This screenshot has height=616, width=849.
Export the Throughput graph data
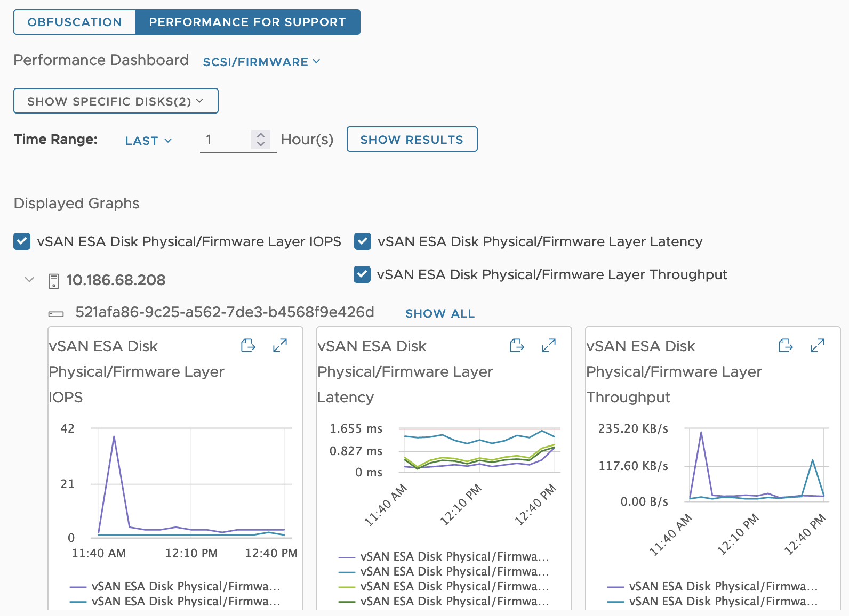pos(786,346)
